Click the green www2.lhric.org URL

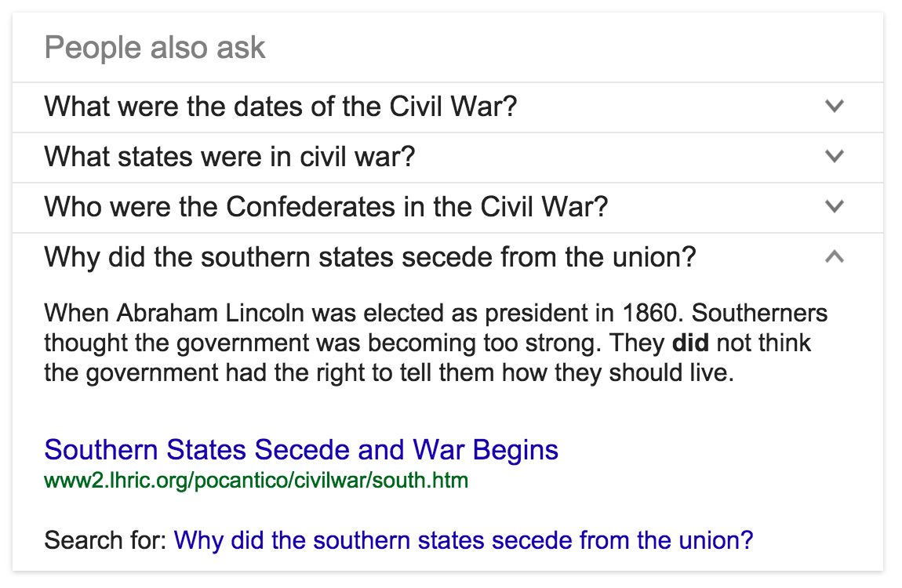click(x=256, y=479)
